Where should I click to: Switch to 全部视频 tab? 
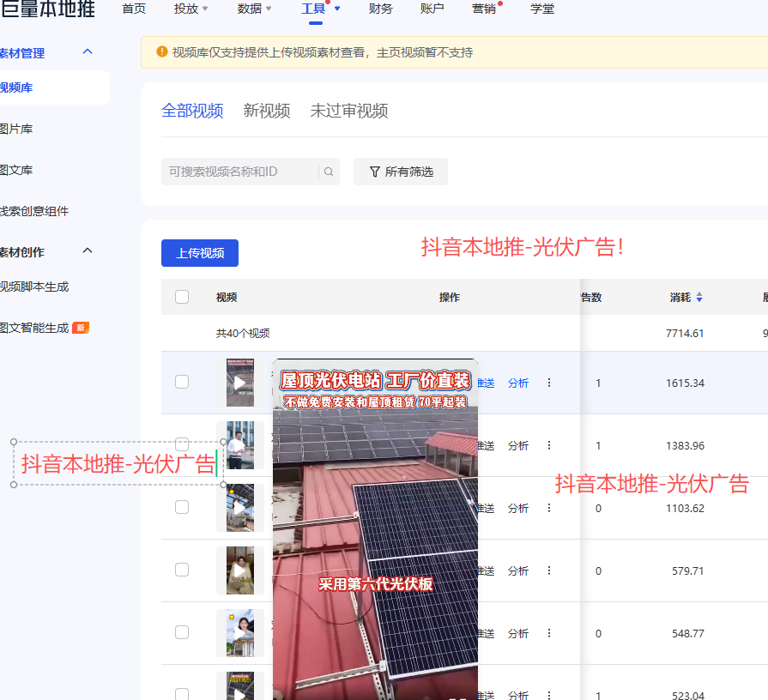[x=192, y=111]
